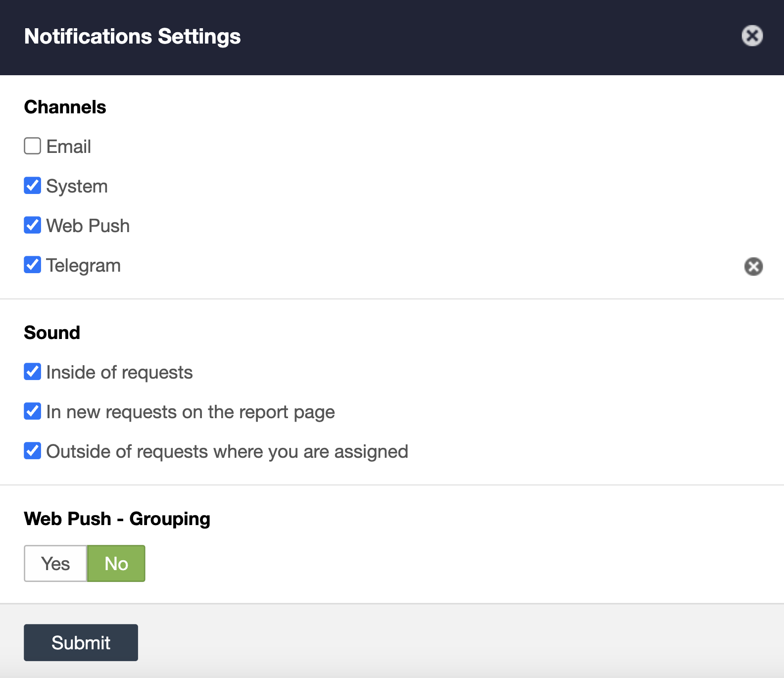
Task: Click In new requests on the report page text
Action: [x=191, y=412]
